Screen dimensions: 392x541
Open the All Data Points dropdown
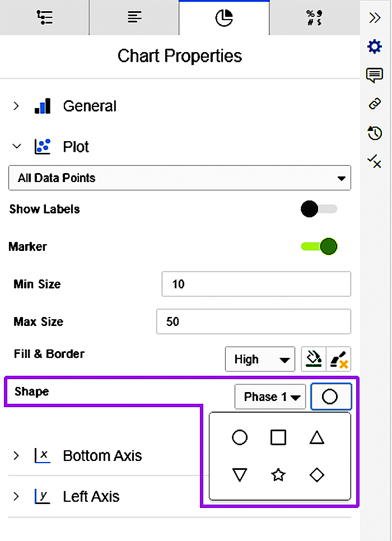point(179,178)
